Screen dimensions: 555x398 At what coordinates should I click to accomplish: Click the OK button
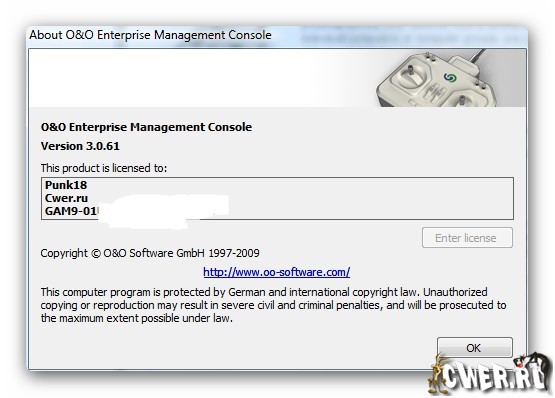pyautogui.click(x=474, y=347)
